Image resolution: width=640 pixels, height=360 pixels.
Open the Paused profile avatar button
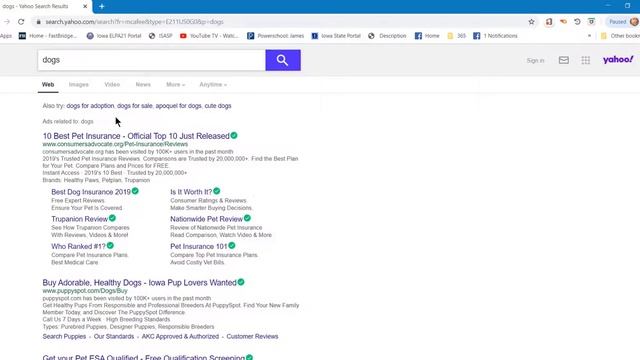(x=622, y=22)
